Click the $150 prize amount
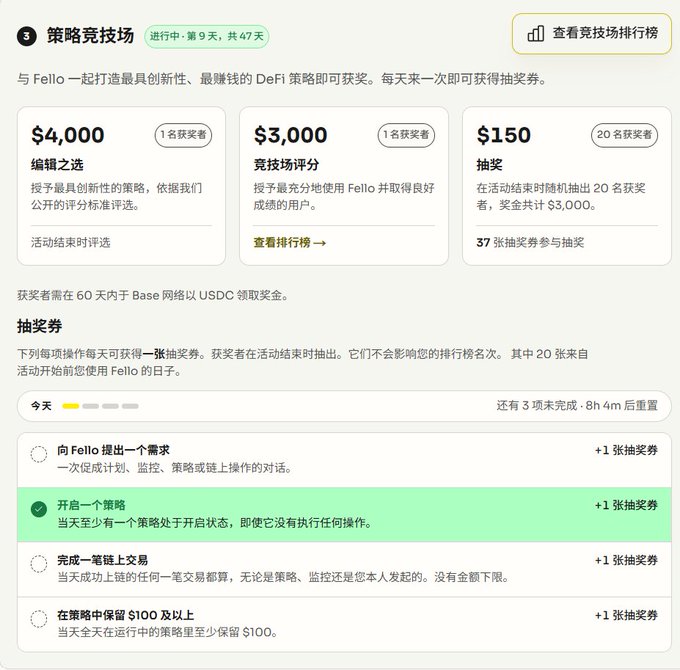 tap(503, 135)
